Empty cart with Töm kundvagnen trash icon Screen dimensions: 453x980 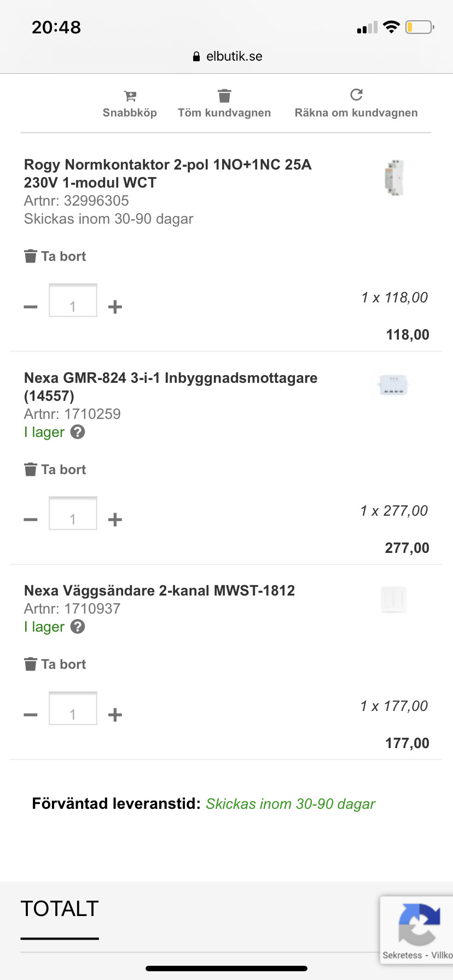pyautogui.click(x=224, y=96)
